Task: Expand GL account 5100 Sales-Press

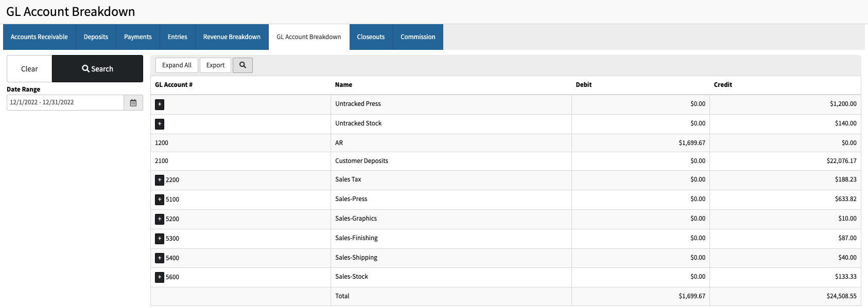Action: (160, 200)
